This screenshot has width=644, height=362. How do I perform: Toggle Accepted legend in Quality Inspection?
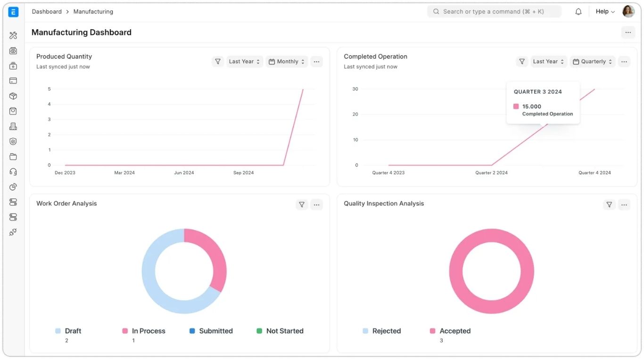tap(450, 331)
